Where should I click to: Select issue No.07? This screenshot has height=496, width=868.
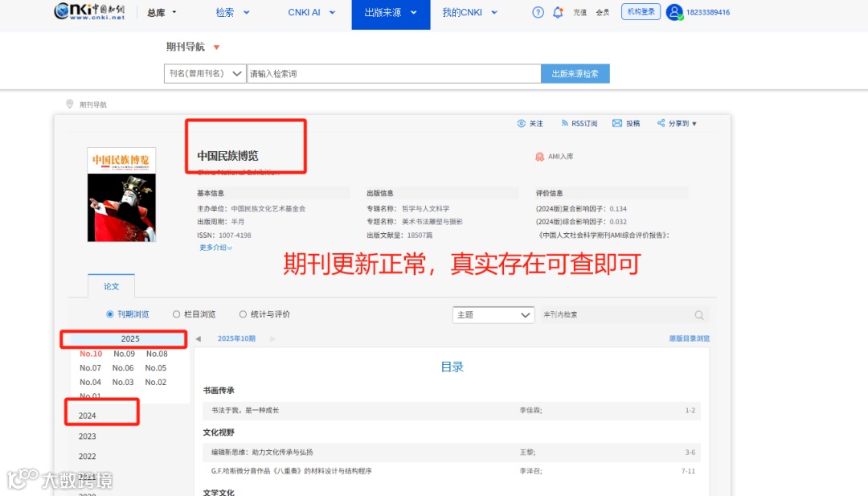[90, 367]
